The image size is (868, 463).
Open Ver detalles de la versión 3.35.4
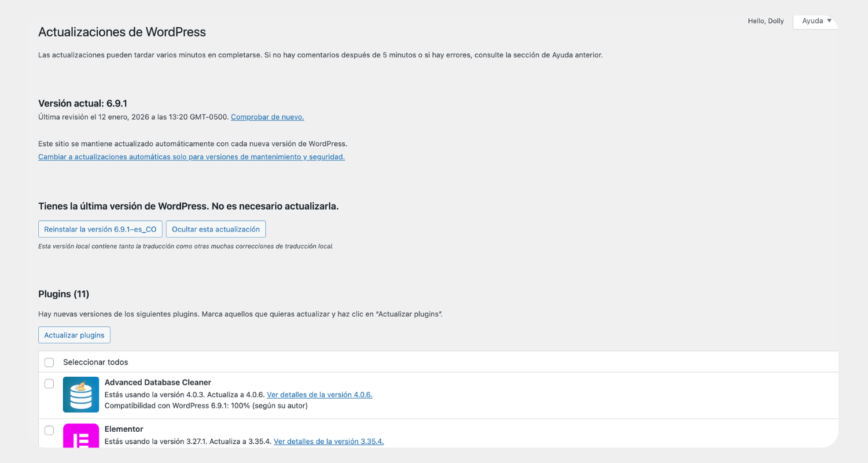[328, 440]
